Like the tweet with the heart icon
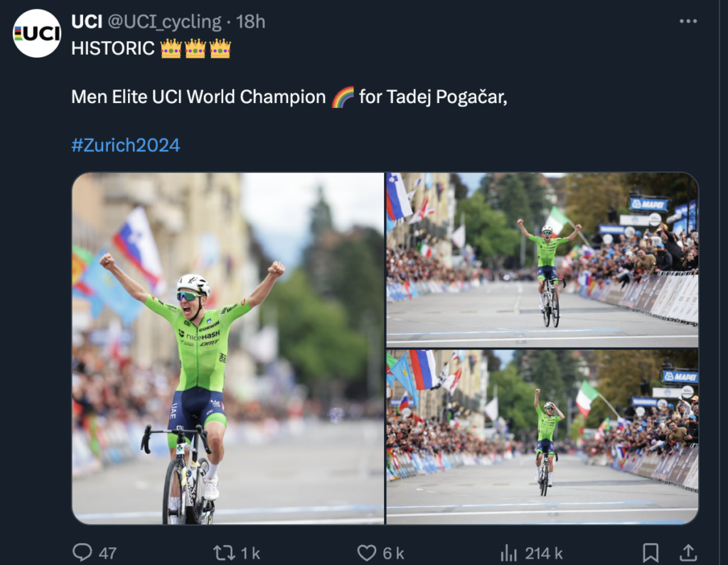Image resolution: width=728 pixels, height=565 pixels. point(366,553)
